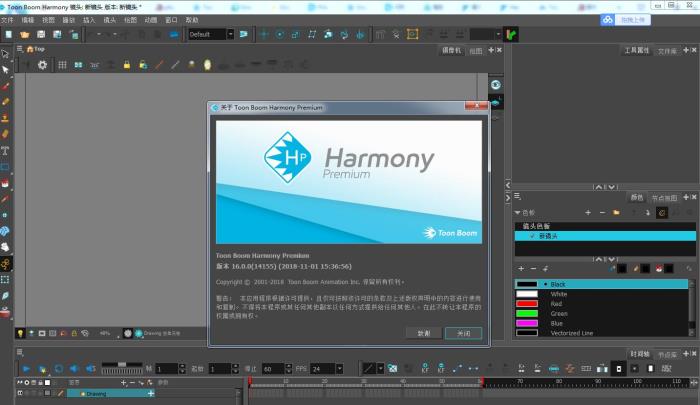Select the Hand pan tool in the left toolbar
Screen dimensions: 700x405
pos(5,247)
